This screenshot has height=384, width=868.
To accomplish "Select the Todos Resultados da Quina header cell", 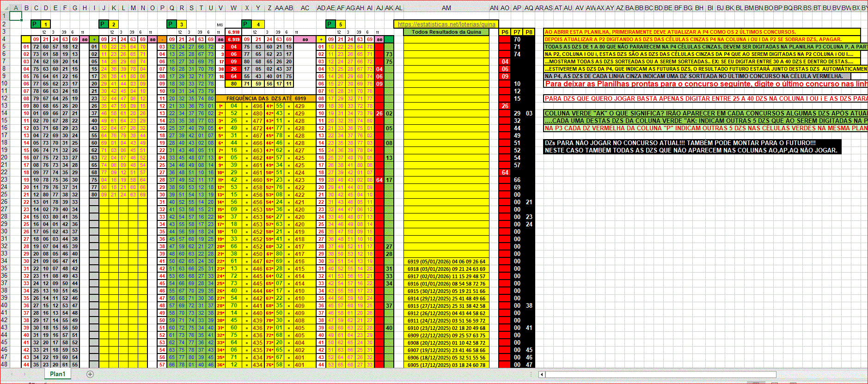I will [x=446, y=32].
